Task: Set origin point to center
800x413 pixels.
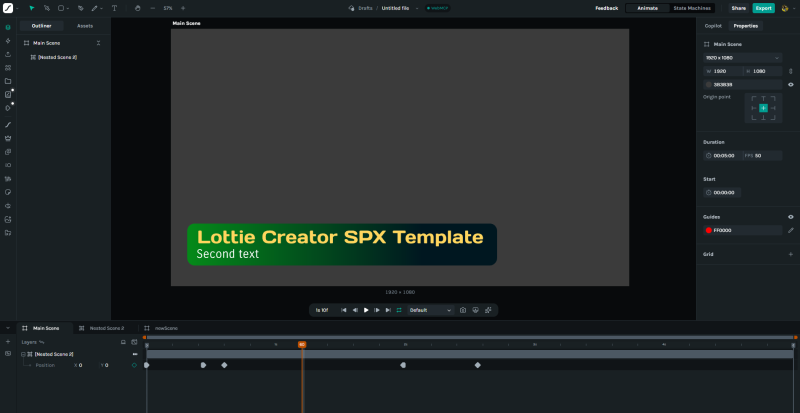Action: click(x=763, y=108)
